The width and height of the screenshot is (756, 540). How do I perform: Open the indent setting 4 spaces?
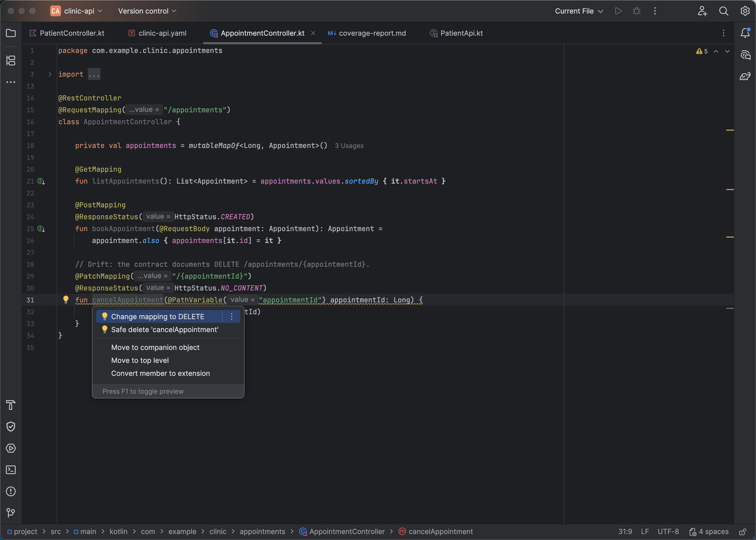709,532
